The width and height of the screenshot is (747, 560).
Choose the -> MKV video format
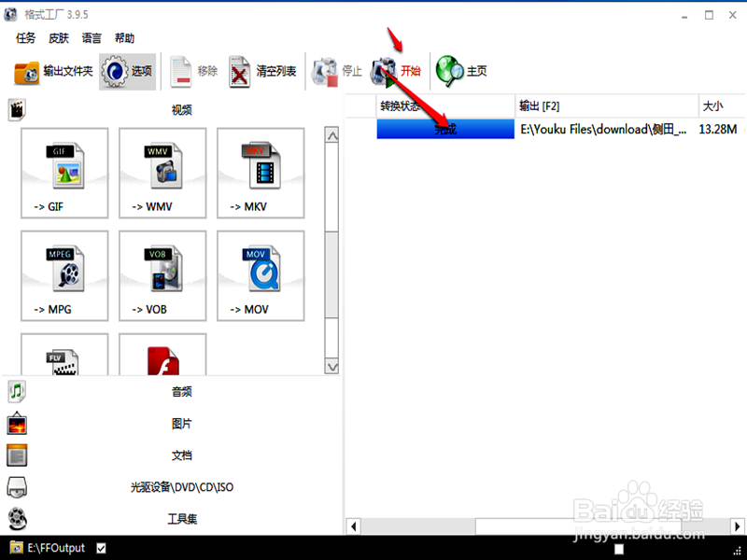pos(260,173)
